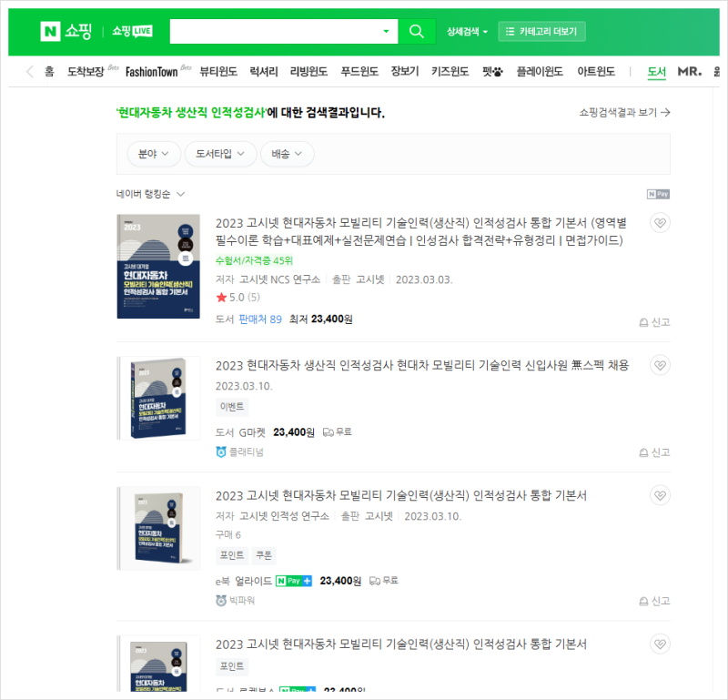Open the first book cover thumbnail
Viewport: 728px width, 700px height.
pos(158,266)
